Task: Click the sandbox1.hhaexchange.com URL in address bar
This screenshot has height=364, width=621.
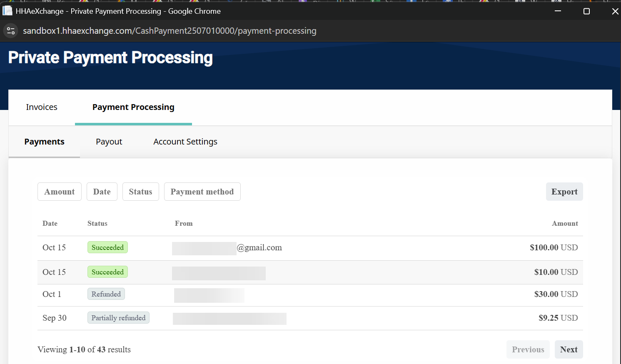Action: [x=170, y=31]
